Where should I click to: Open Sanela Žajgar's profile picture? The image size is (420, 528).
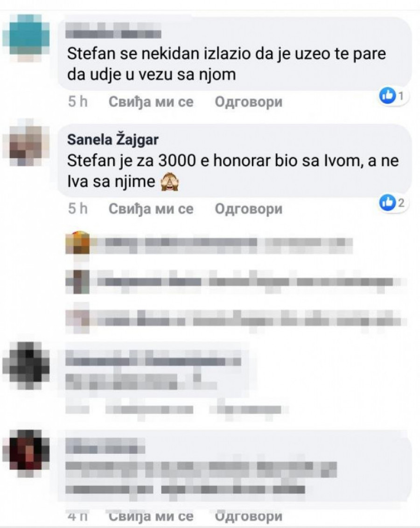coord(26,142)
